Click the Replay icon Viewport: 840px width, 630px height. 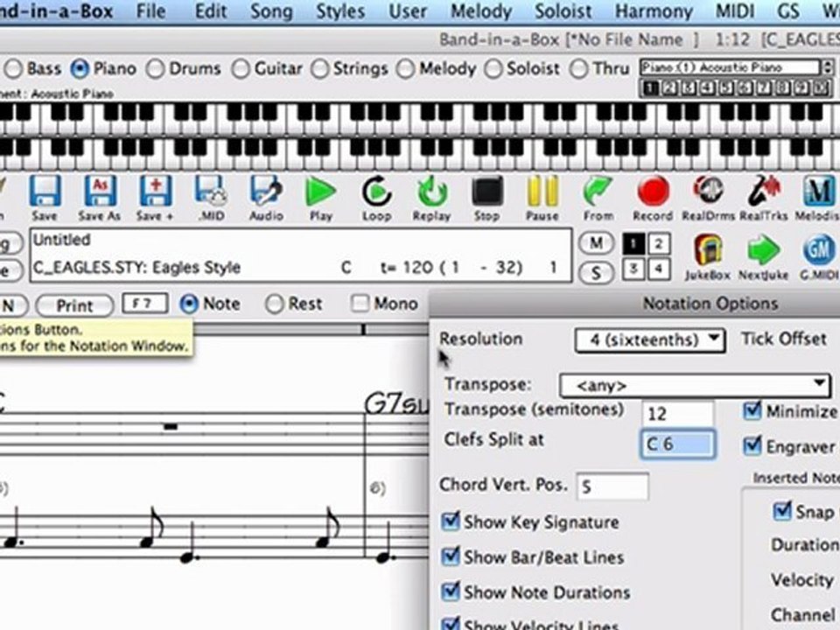431,192
